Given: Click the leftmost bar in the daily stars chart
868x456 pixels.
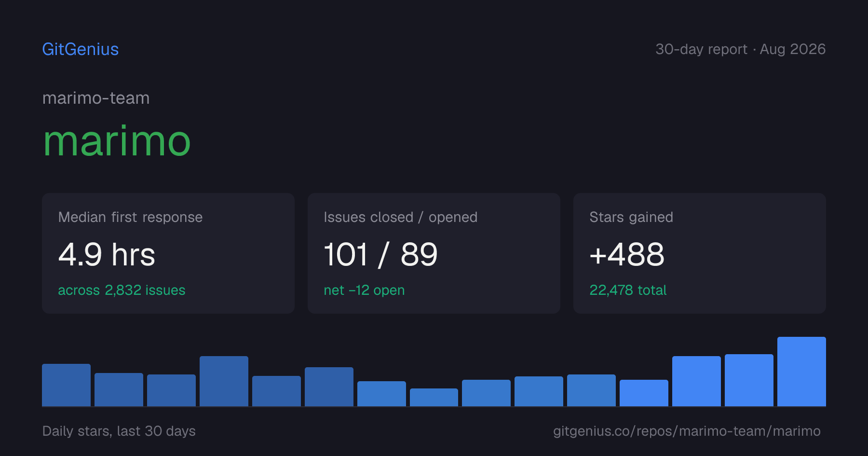Looking at the screenshot, I should coord(66,385).
